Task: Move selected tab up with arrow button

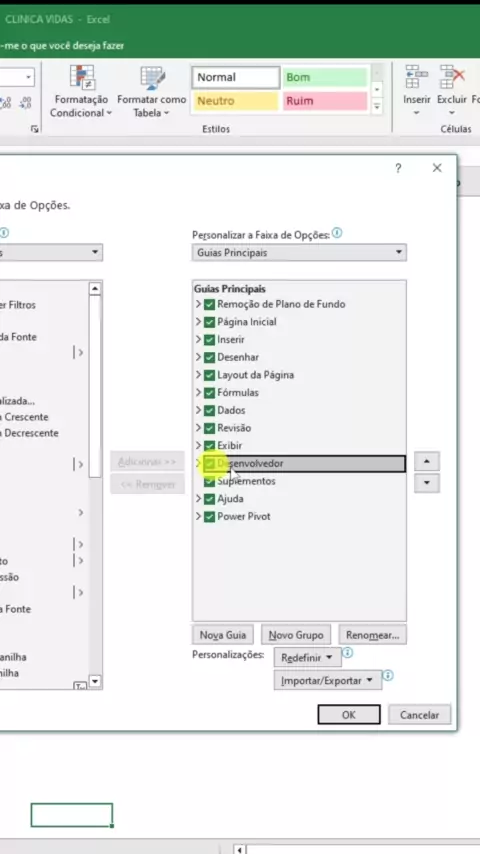Action: pos(427,462)
